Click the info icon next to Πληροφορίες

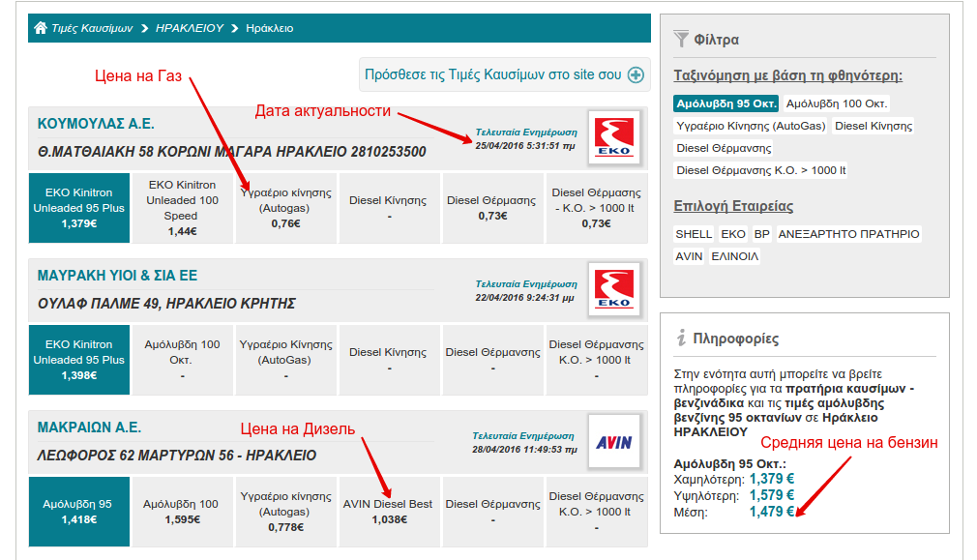681,338
